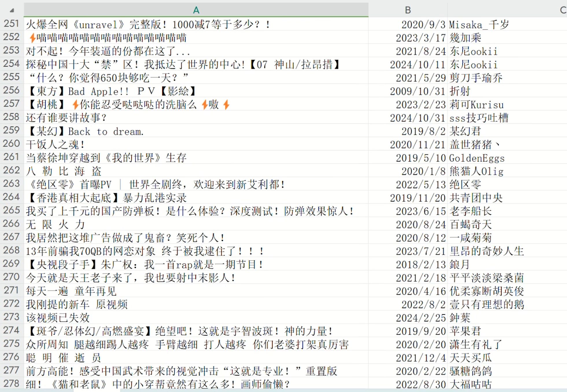Click cell 【東方】Bad Apple!! ＰＶ
Image resolution: width=567 pixels, height=392 pixels.
tap(196, 90)
